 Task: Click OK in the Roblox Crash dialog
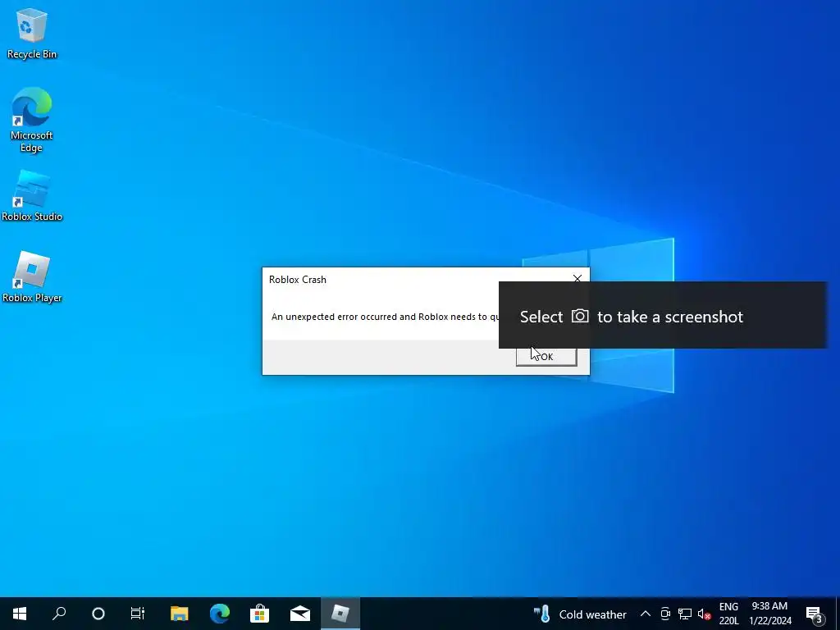tap(546, 357)
